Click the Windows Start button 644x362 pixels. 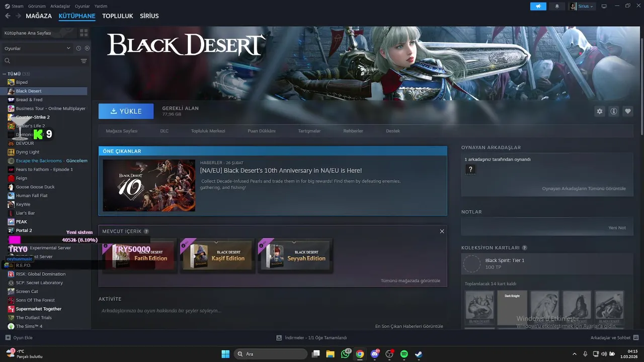(x=225, y=354)
